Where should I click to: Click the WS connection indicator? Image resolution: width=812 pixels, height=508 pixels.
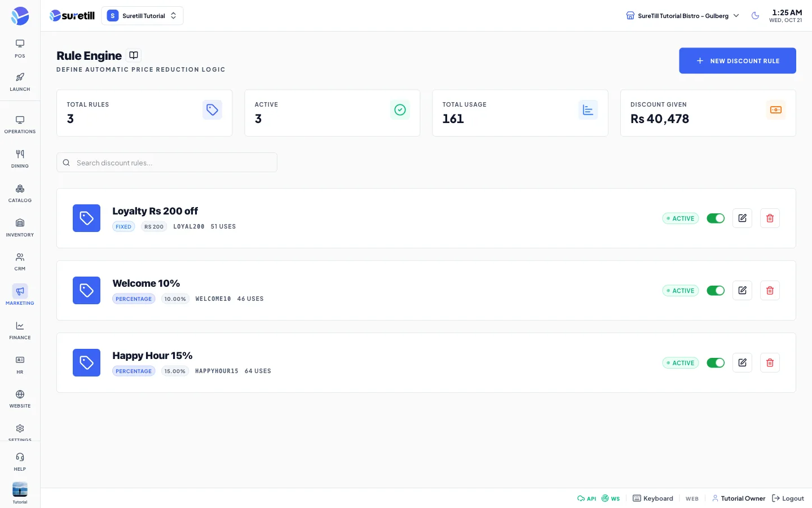(611, 498)
